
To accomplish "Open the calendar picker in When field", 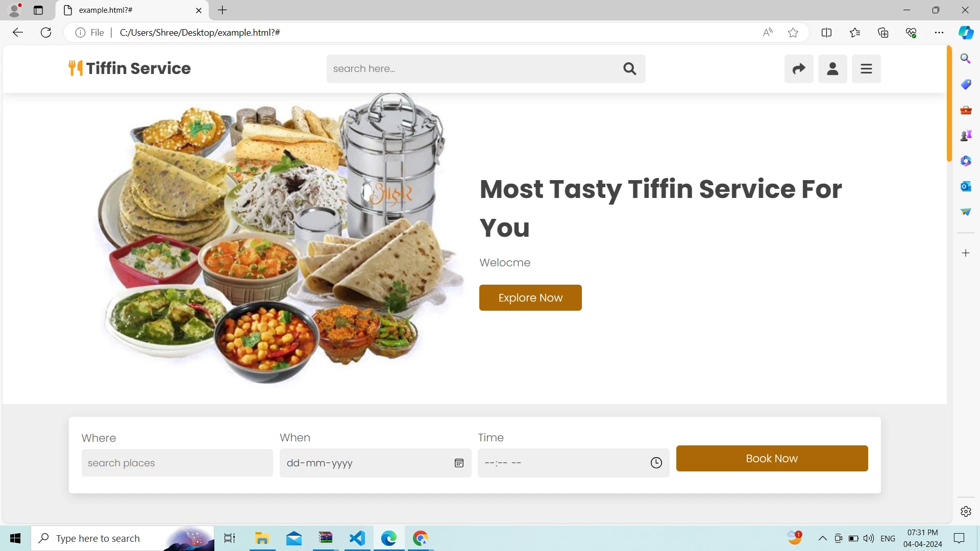I will coord(459,463).
